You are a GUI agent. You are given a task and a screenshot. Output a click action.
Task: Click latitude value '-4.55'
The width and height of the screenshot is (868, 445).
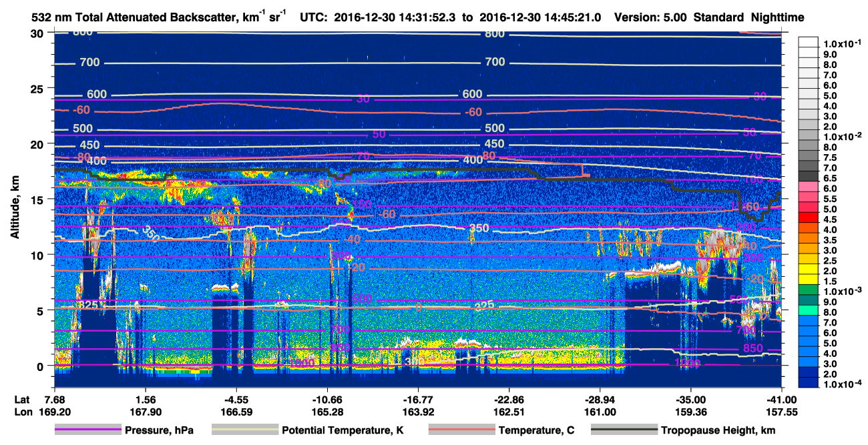[236, 399]
